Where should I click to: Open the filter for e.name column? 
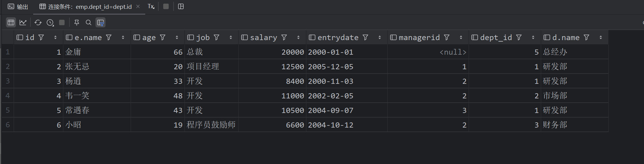point(109,37)
